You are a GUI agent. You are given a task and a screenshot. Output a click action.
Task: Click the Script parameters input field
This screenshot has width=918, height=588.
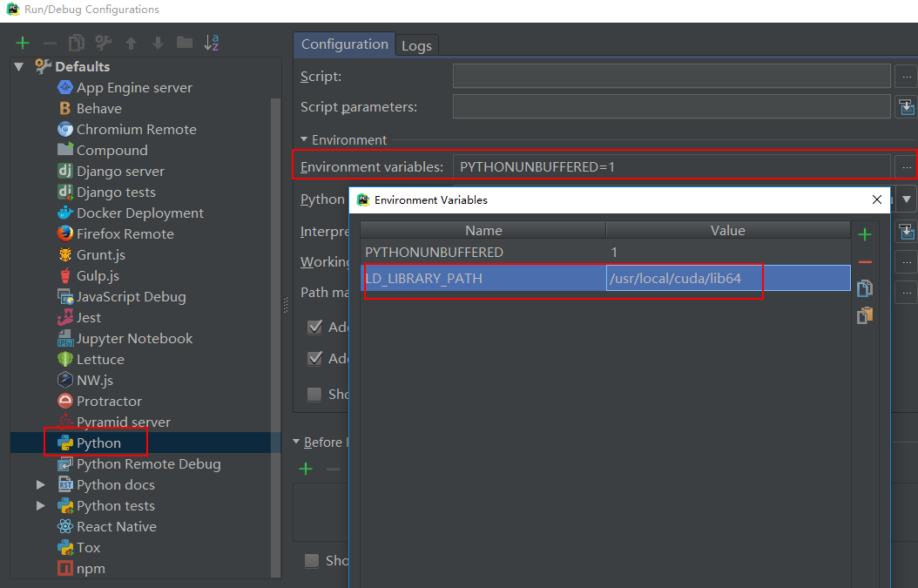[672, 106]
